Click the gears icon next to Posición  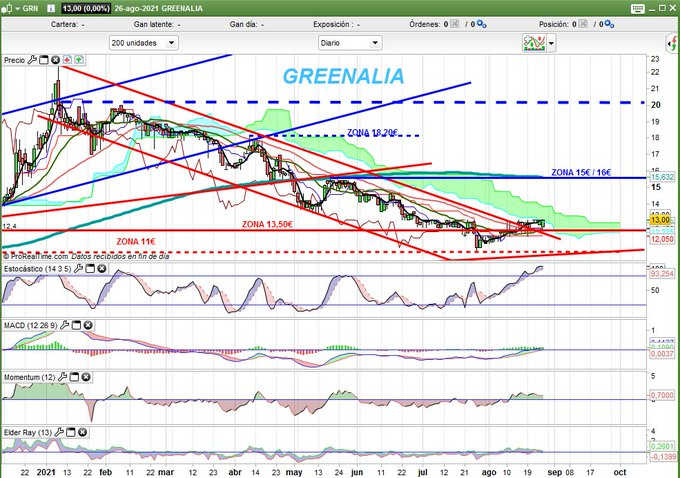pos(609,24)
